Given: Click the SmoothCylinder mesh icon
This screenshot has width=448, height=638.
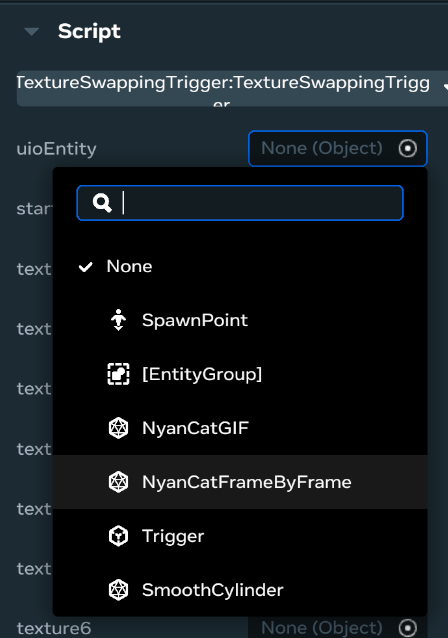Looking at the screenshot, I should point(118,590).
